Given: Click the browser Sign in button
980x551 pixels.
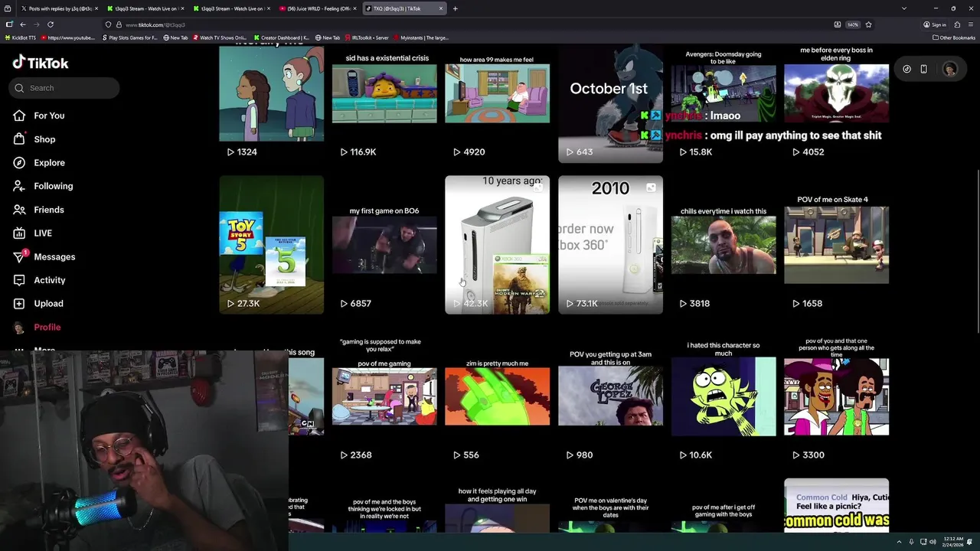Looking at the screenshot, I should 936,24.
